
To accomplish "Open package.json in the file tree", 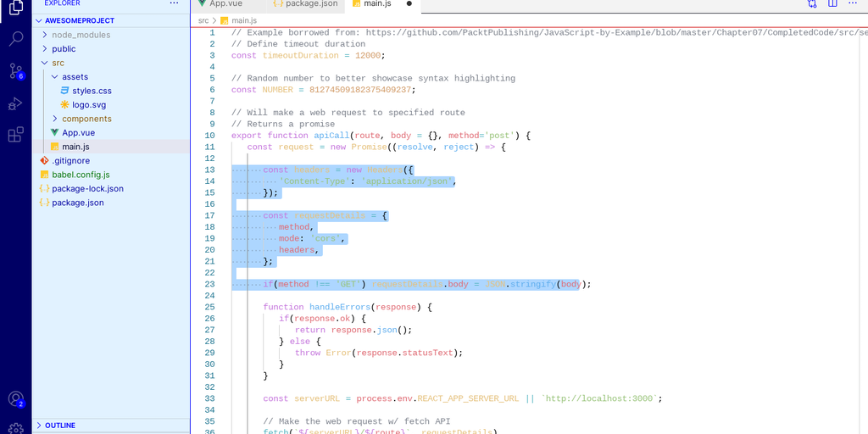I will pos(78,203).
